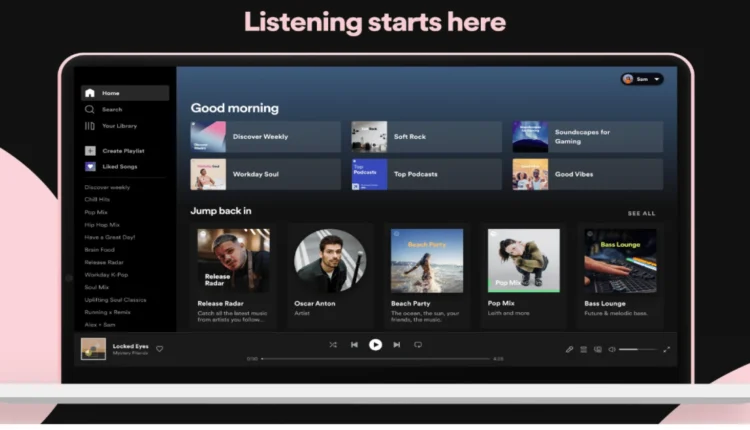The width and height of the screenshot is (750, 430).
Task: Click the Mystery Friends artist name
Action: click(x=130, y=353)
